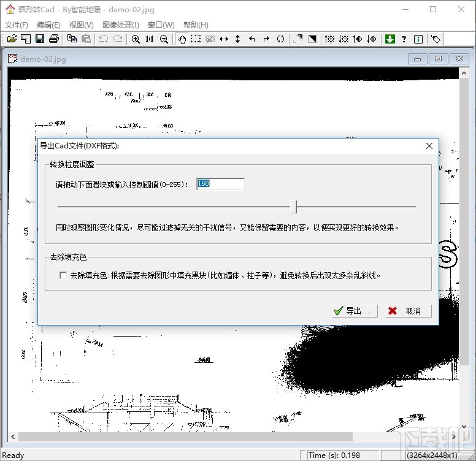This screenshot has width=476, height=461.
Task: Open the 图像处理(I) menu
Action: pos(120,25)
